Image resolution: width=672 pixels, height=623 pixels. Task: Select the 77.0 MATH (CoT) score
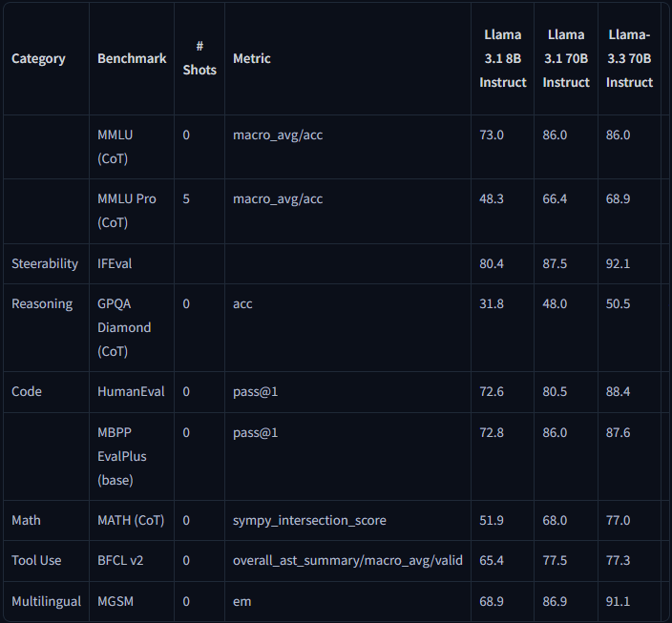(x=618, y=520)
